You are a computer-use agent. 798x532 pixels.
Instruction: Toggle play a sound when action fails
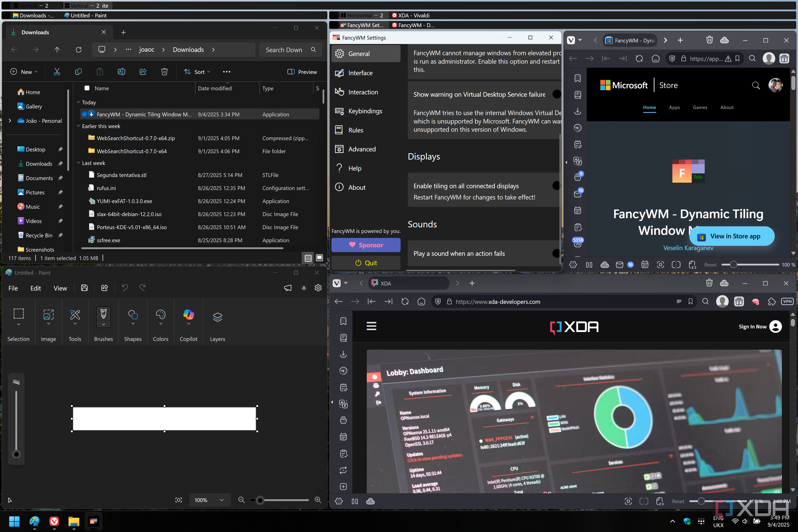click(x=557, y=253)
